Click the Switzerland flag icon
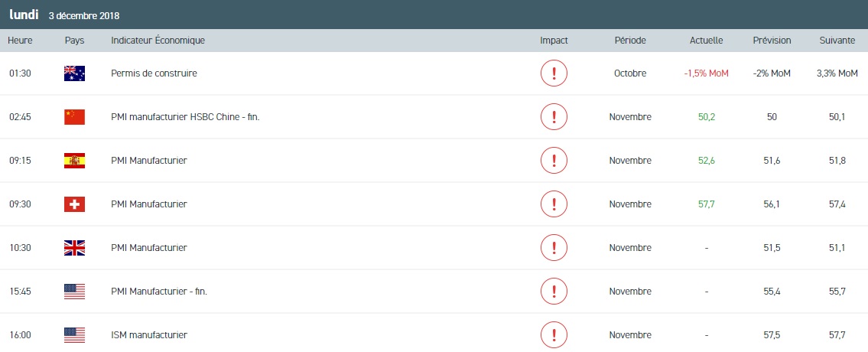The image size is (868, 352). 75,204
